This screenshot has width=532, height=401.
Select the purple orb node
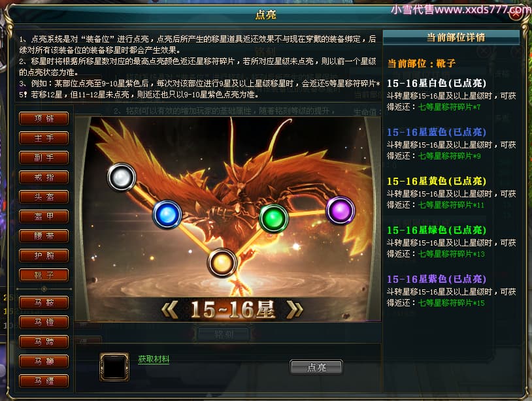click(341, 210)
